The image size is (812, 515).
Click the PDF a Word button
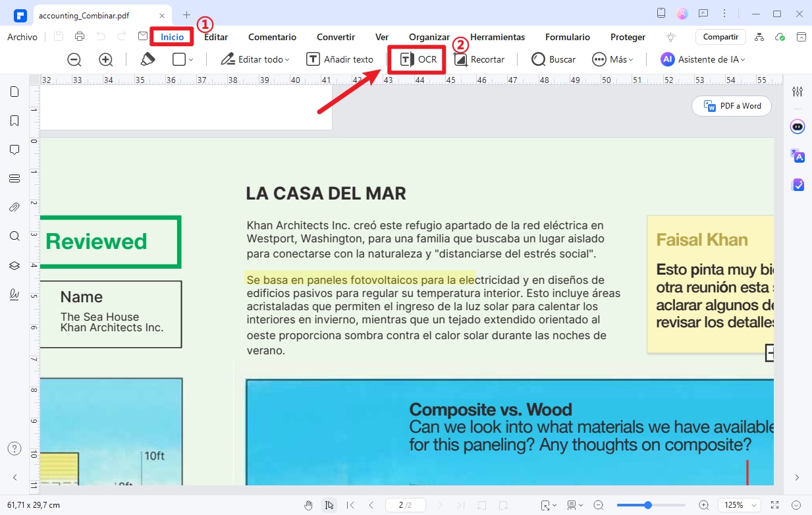(x=732, y=106)
